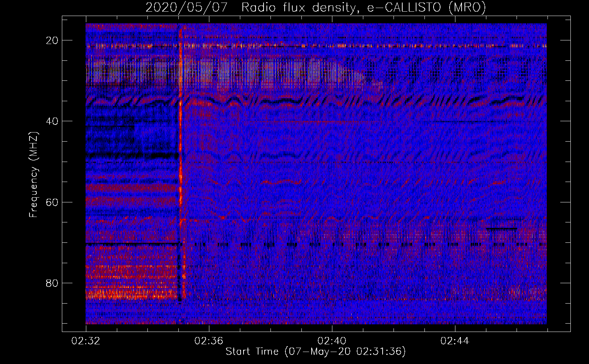Image resolution: width=589 pixels, height=364 pixels.
Task: Click the '02:36' time tick label
Action: click(209, 341)
